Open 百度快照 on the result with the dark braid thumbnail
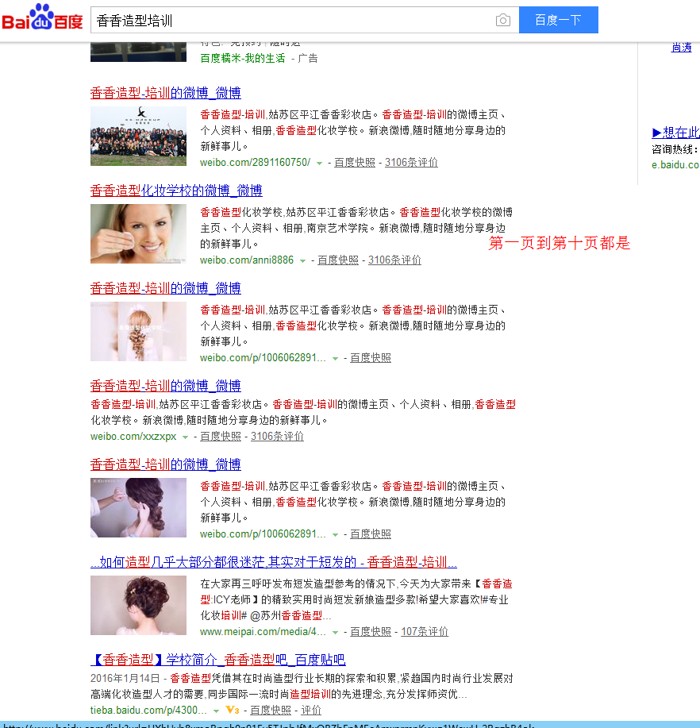The width and height of the screenshot is (700, 728). (371, 534)
